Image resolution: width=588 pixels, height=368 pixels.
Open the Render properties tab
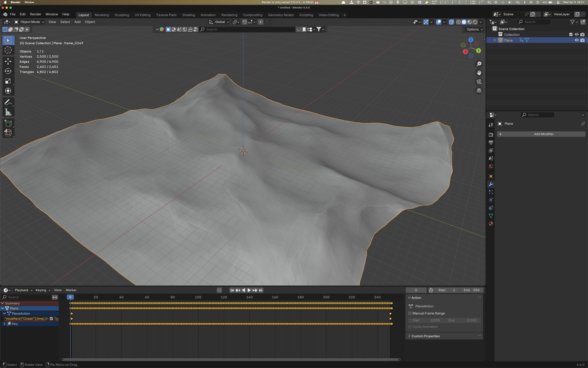pyautogui.click(x=491, y=135)
